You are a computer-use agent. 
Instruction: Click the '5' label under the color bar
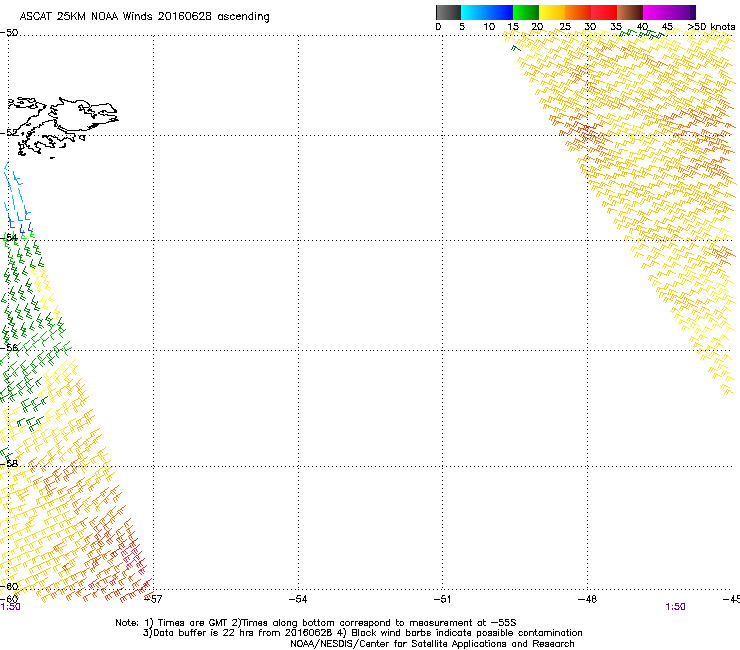coord(462,27)
